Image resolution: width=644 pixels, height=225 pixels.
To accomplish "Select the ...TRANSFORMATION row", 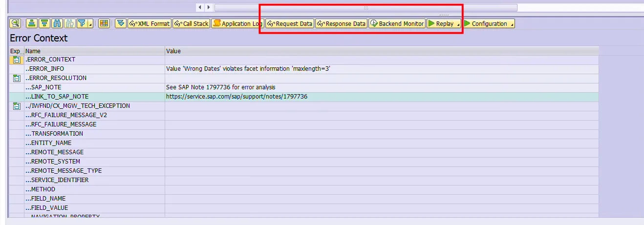I will 304,134.
